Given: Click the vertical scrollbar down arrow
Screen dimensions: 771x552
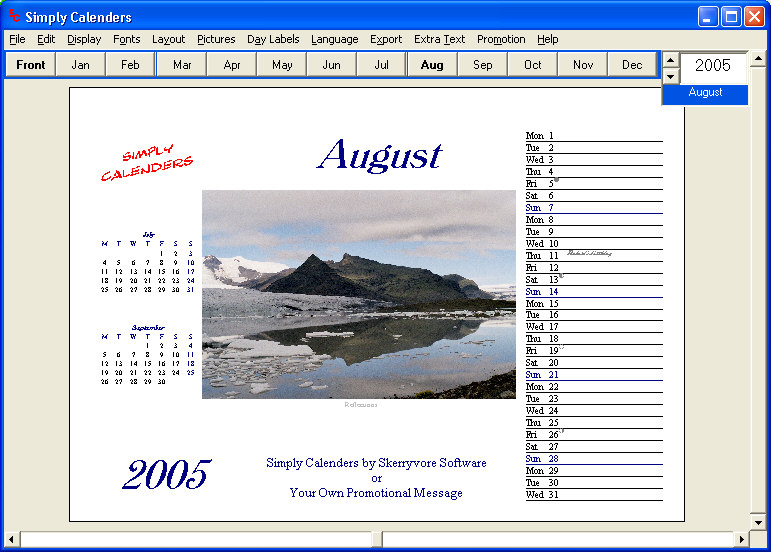Looking at the screenshot, I should (758, 522).
